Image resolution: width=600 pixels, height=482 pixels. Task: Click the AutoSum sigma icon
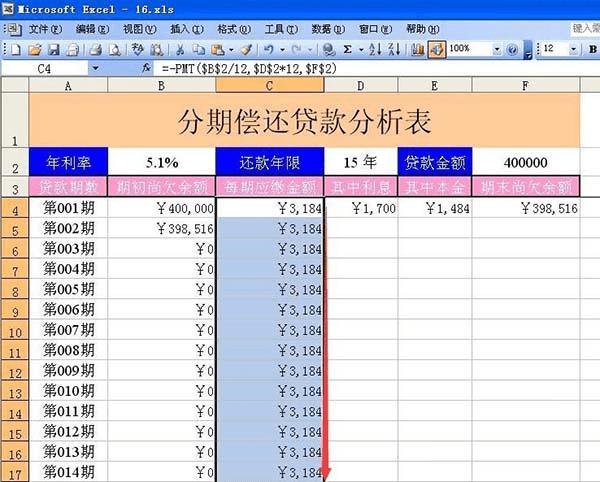(x=347, y=49)
